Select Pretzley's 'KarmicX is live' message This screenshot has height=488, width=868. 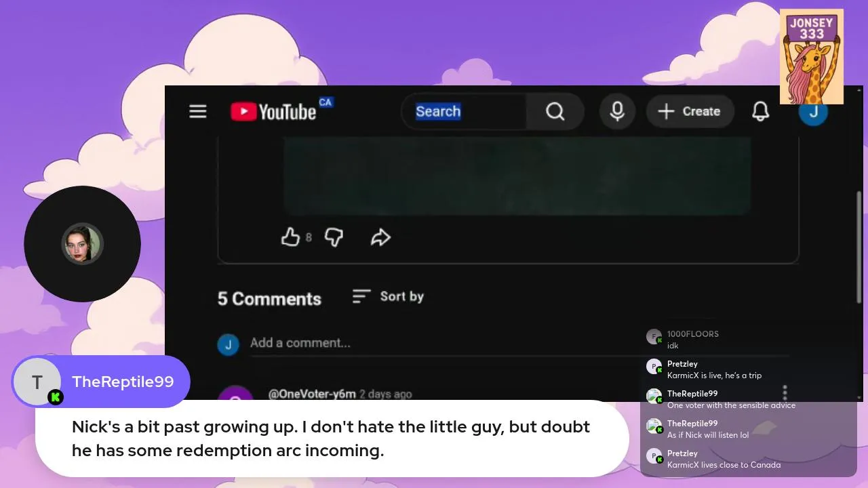pos(715,369)
